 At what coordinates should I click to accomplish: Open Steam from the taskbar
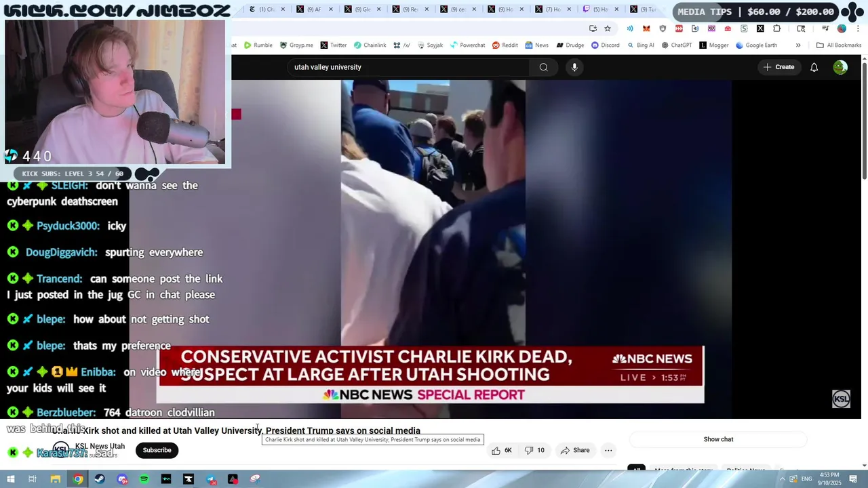(100, 479)
